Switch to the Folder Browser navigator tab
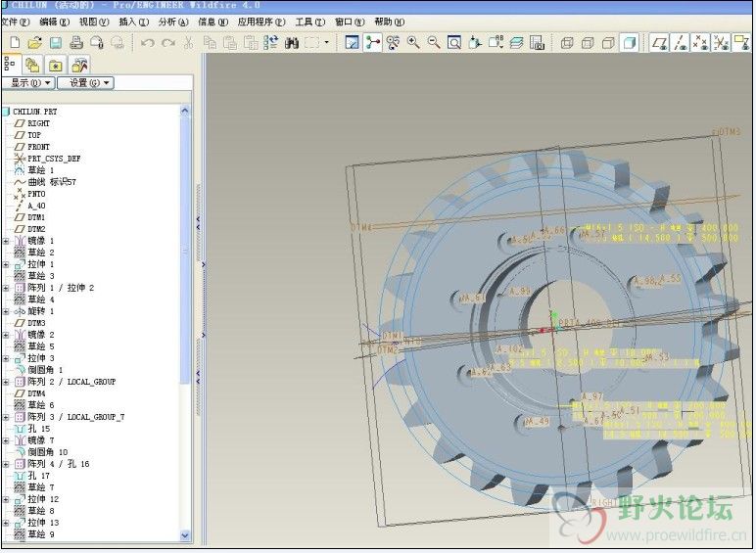Viewport: 756px width, 553px height. pyautogui.click(x=32, y=65)
